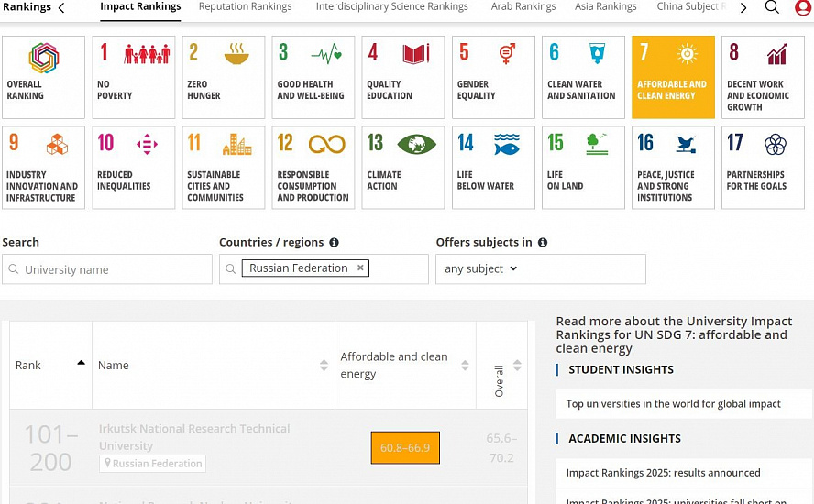Switch to Asia Rankings tab
This screenshot has width=814, height=504.
[x=605, y=6]
